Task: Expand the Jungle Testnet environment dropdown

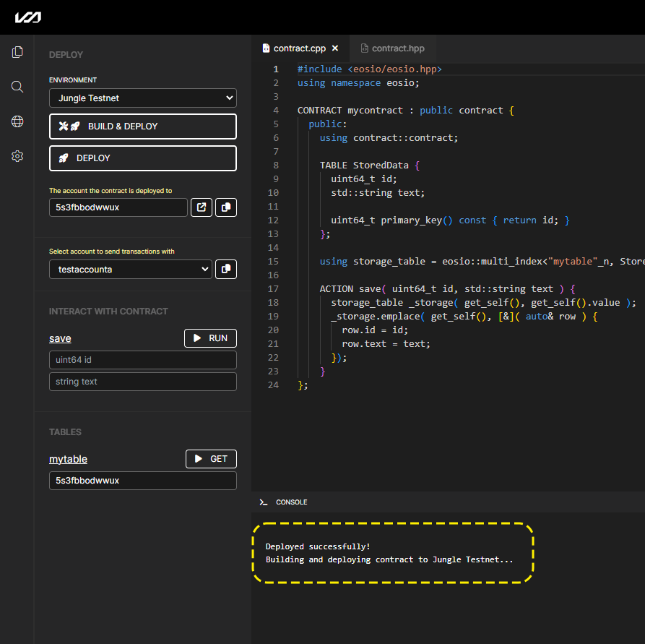Action: pyautogui.click(x=143, y=98)
